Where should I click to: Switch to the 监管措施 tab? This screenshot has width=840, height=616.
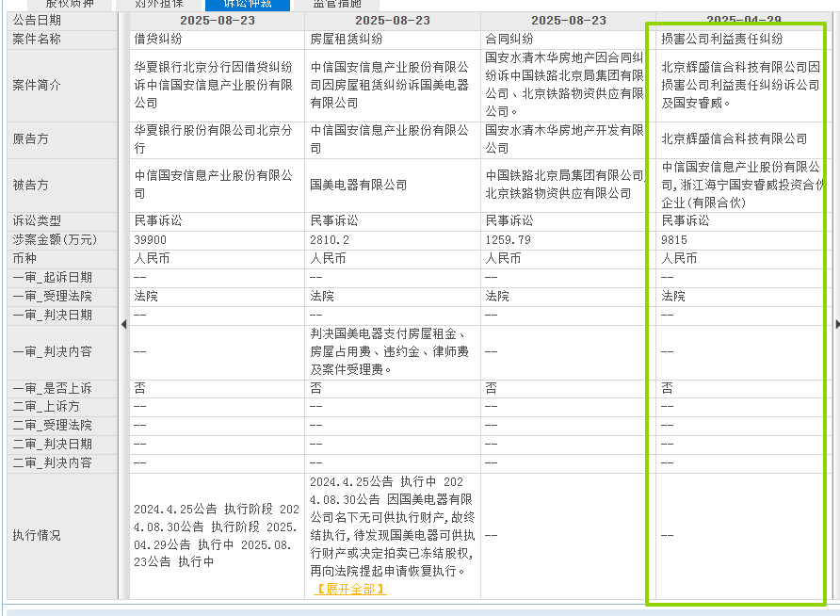click(x=337, y=5)
